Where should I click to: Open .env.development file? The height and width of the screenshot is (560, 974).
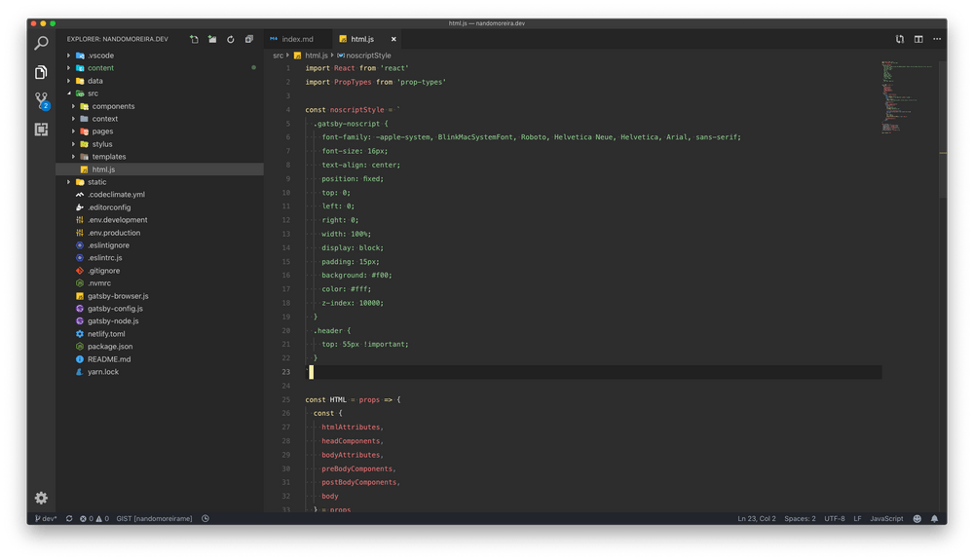(x=118, y=220)
